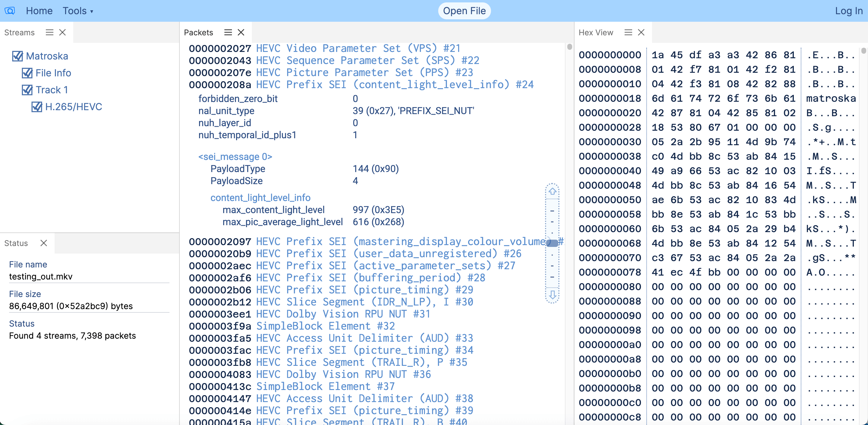Select the sei_message 0 section header
868x425 pixels.
coord(235,157)
